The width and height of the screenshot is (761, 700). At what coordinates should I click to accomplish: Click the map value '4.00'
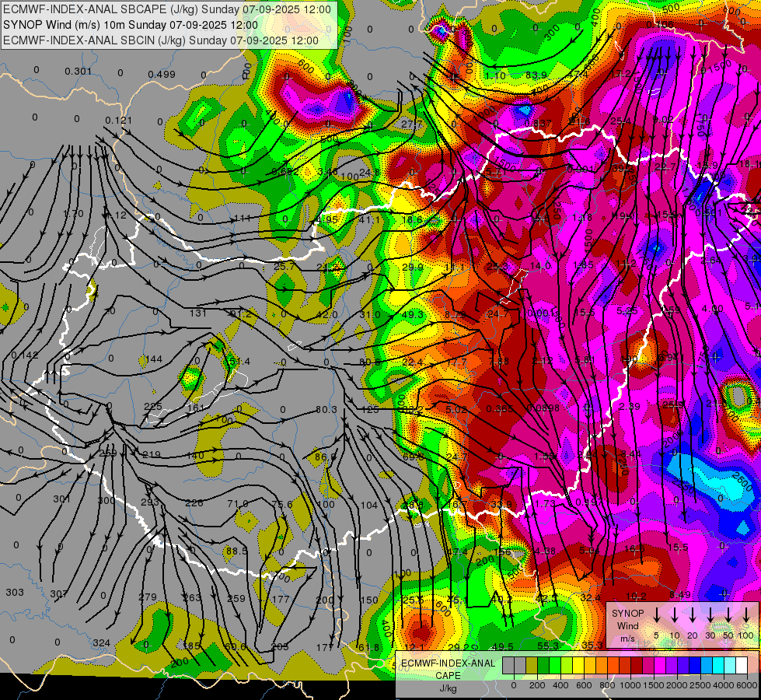click(713, 309)
